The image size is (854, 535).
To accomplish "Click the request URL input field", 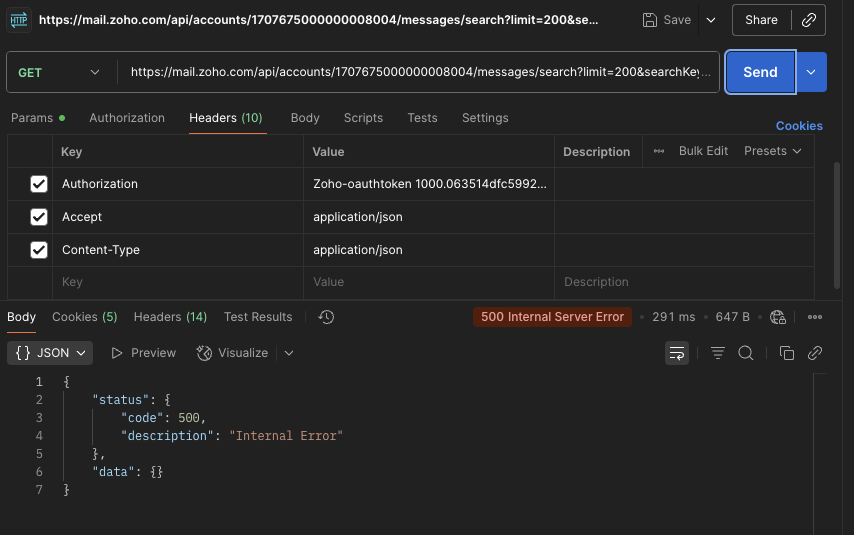I will point(418,72).
